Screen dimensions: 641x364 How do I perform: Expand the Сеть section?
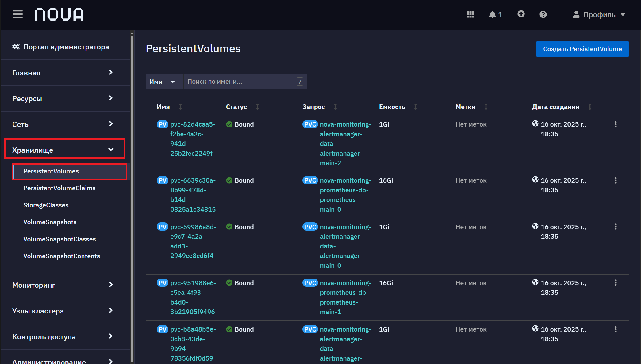66,124
